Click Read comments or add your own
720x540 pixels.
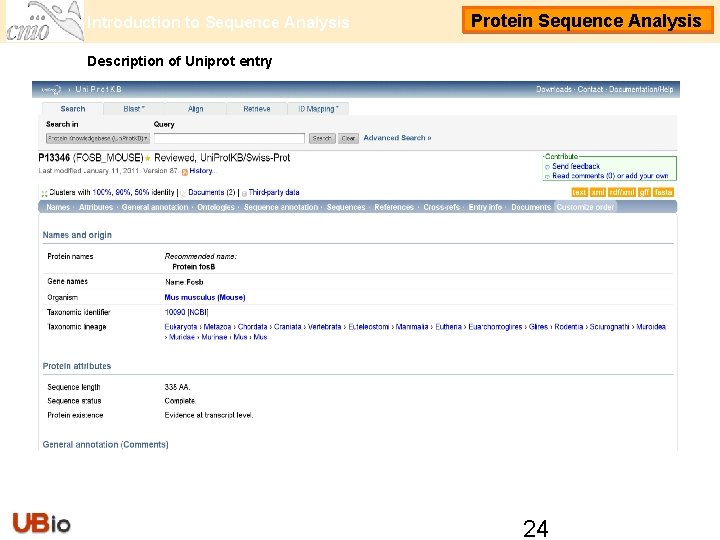(610, 176)
